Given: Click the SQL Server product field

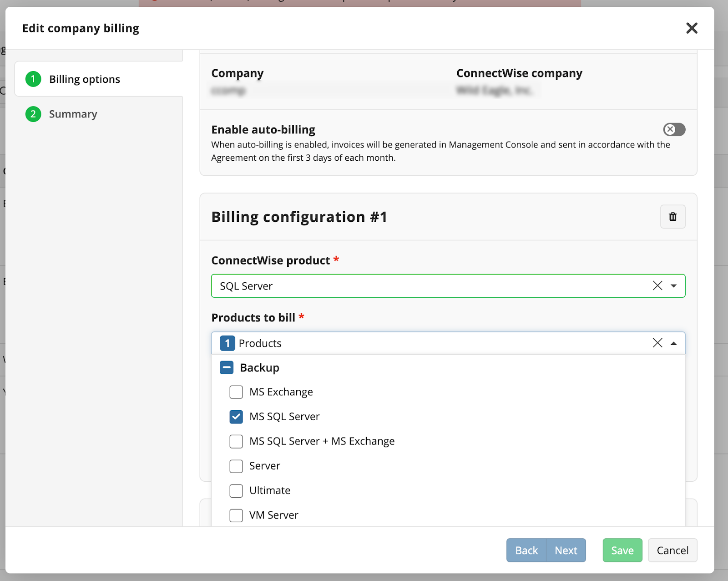Looking at the screenshot, I should [448, 286].
